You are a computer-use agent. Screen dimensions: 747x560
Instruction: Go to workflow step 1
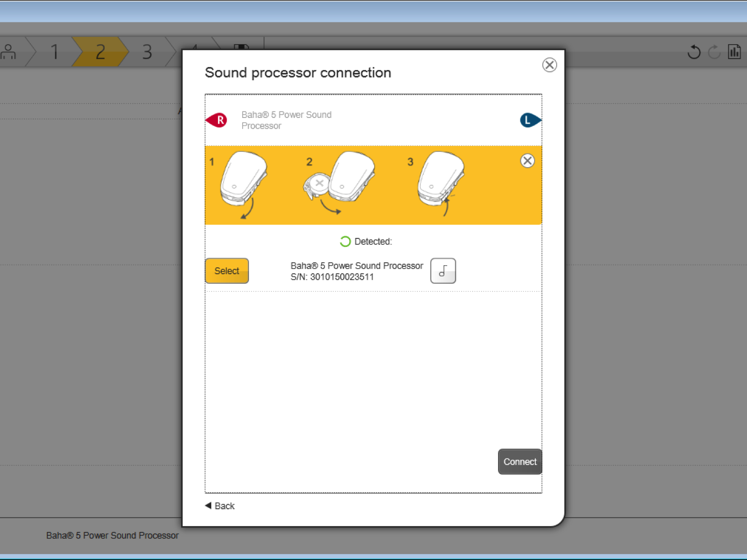[x=54, y=52]
